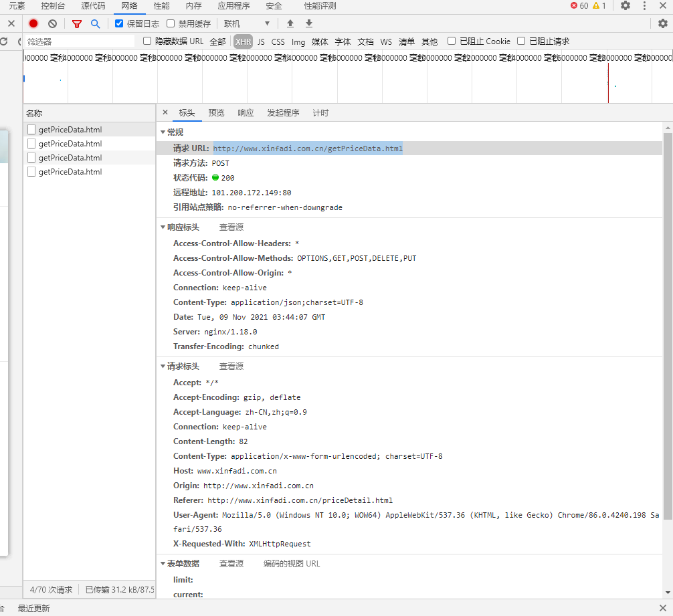Collapse the 常规 section

(x=163, y=132)
